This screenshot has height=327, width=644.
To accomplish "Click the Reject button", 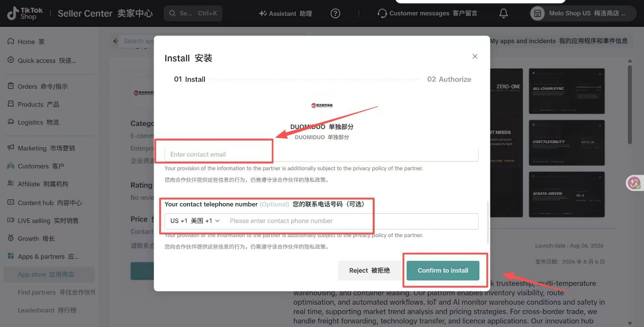I will (370, 270).
